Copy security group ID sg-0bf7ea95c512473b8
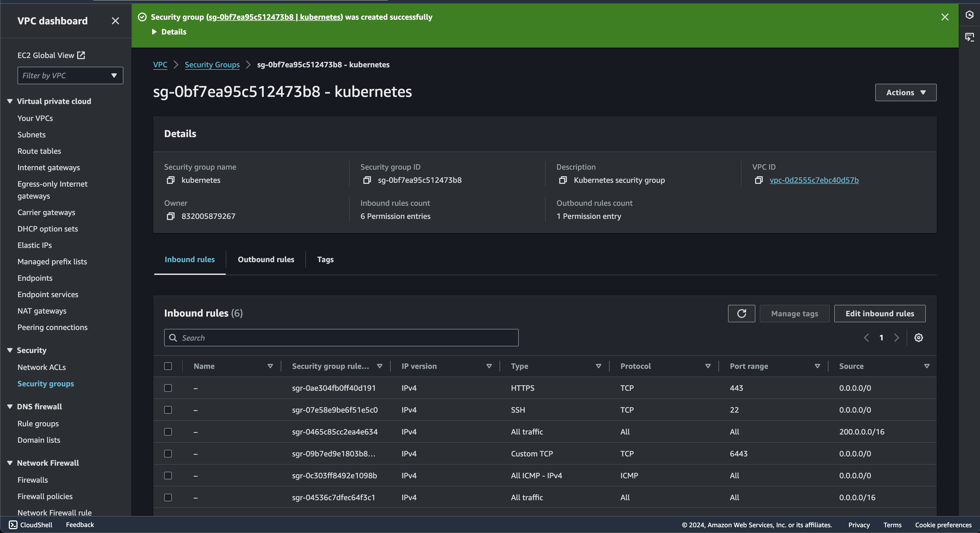This screenshot has width=980, height=533. [367, 180]
